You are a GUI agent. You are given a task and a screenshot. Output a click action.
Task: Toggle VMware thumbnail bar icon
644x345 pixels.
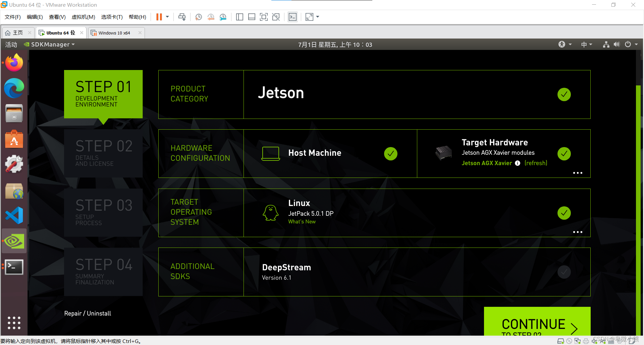click(252, 17)
